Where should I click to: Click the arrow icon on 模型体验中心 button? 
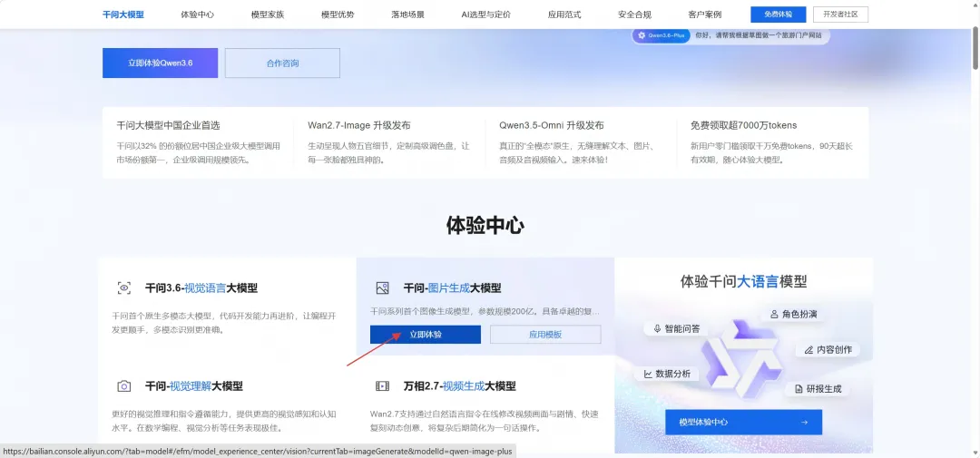pos(804,423)
